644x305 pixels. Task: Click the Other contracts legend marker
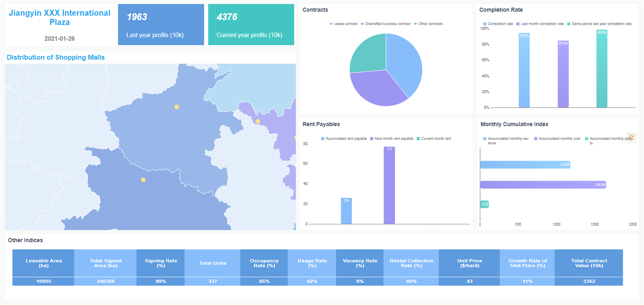(x=415, y=24)
